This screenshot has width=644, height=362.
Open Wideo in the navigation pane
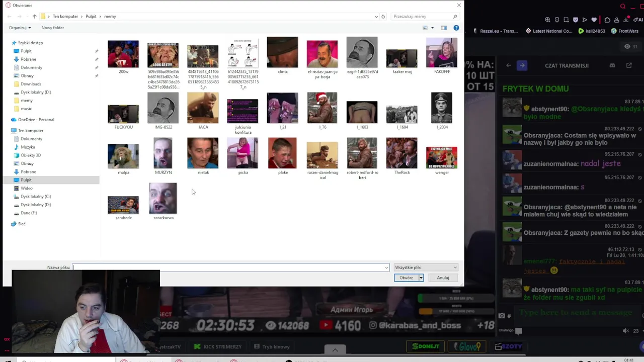(x=26, y=189)
